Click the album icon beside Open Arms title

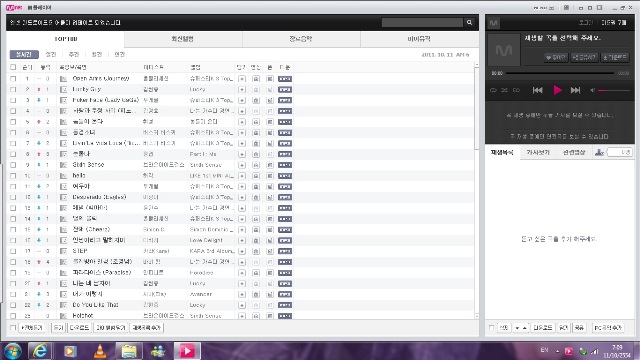tap(63, 78)
